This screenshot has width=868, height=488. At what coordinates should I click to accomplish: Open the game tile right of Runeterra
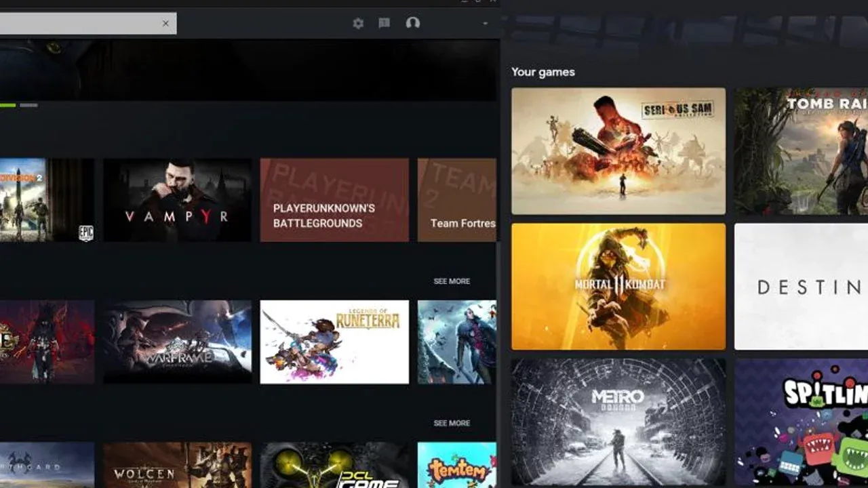point(457,342)
